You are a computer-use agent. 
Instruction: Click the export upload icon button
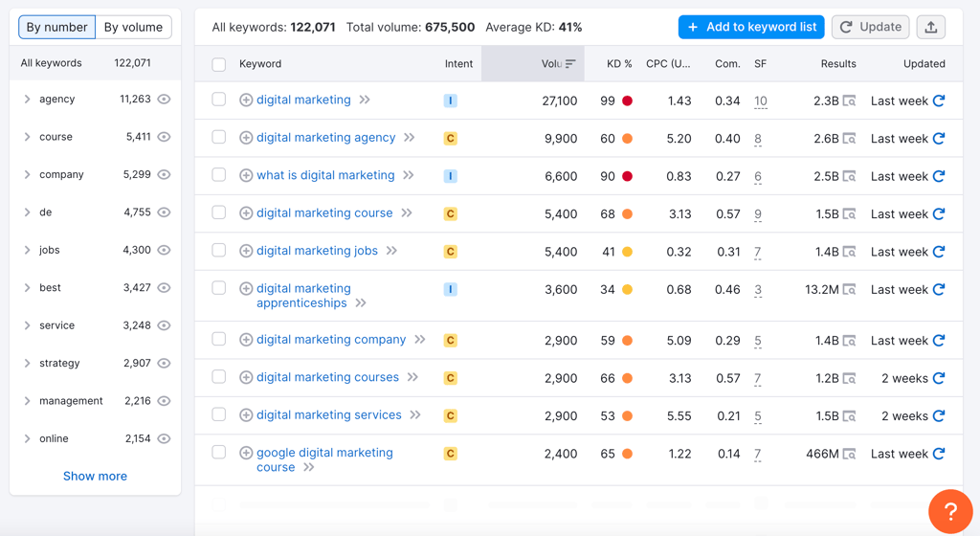[930, 27]
